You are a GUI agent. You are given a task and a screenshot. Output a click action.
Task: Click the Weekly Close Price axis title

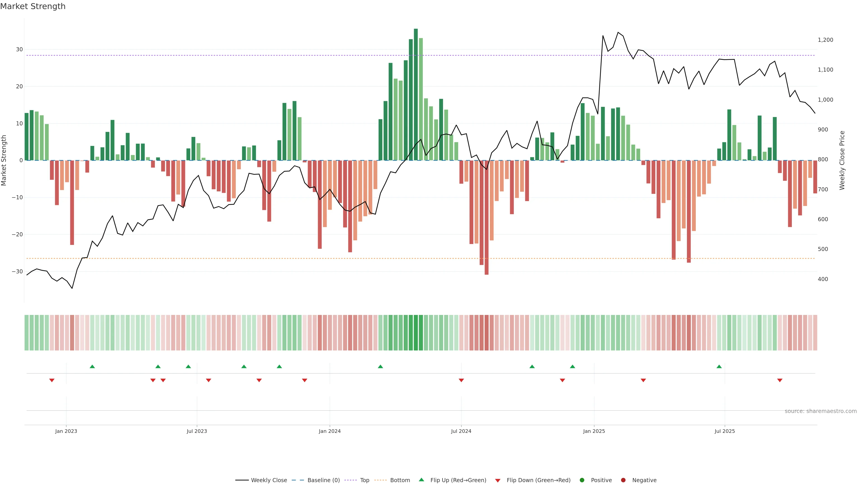coord(842,160)
